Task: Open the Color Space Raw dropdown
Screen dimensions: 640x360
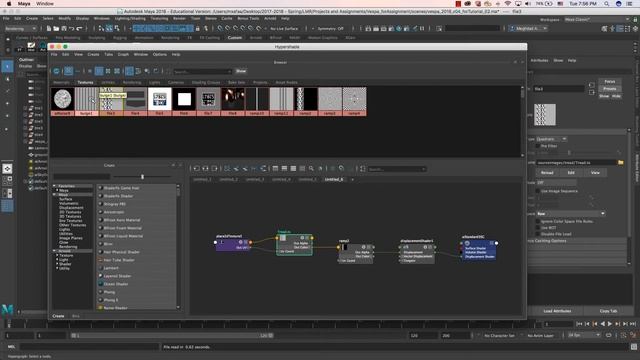Action: tap(570, 213)
